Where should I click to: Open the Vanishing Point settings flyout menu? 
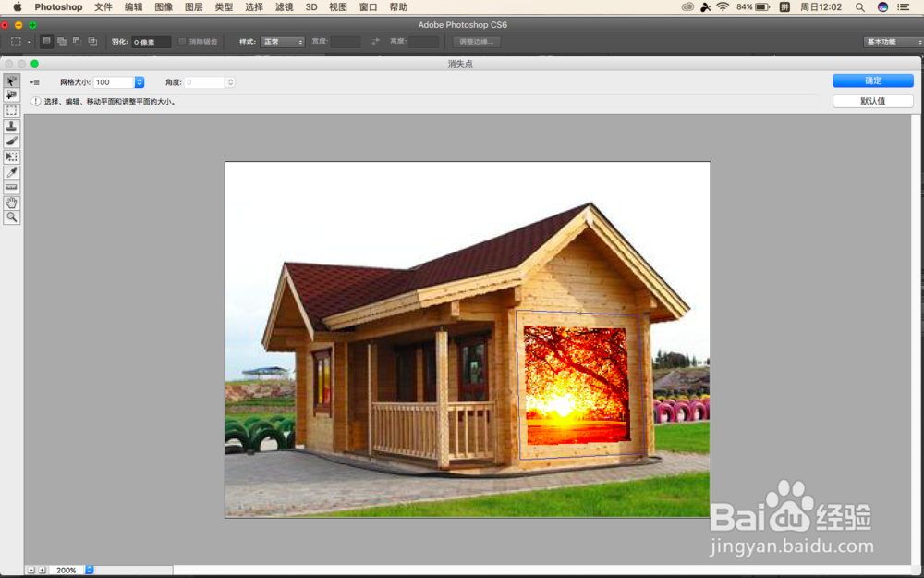tap(35, 82)
